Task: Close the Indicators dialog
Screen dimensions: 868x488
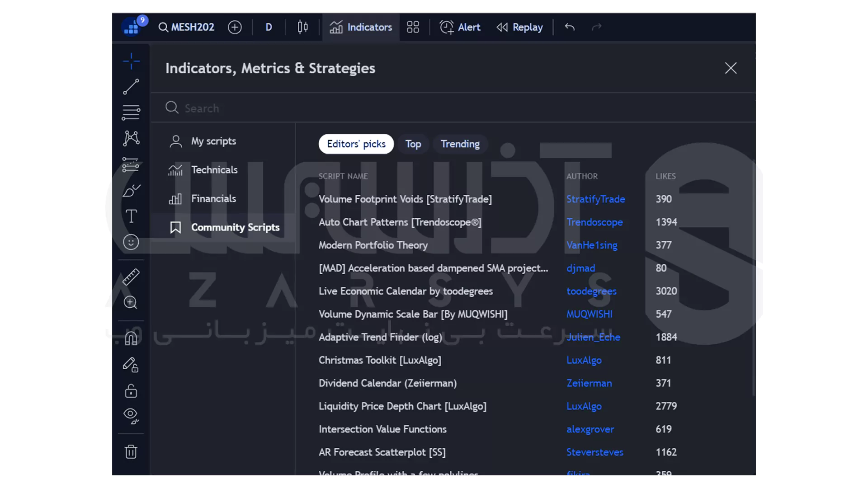Action: click(731, 68)
